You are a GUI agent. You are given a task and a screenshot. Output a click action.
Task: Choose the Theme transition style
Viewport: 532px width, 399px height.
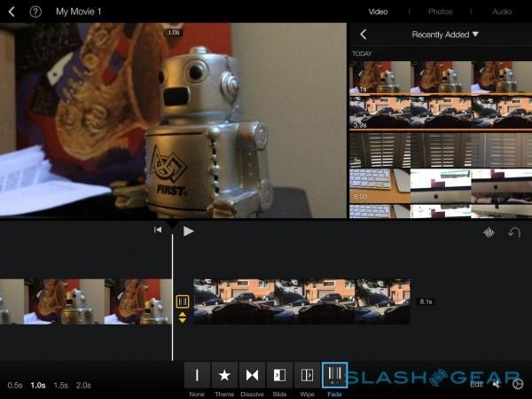[224, 376]
